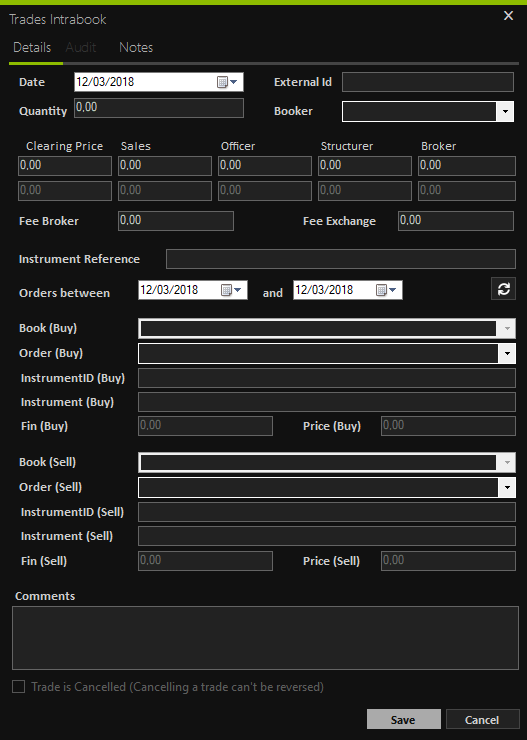This screenshot has height=740, width=527.
Task: Click the refresh orders icon button
Action: click(503, 289)
